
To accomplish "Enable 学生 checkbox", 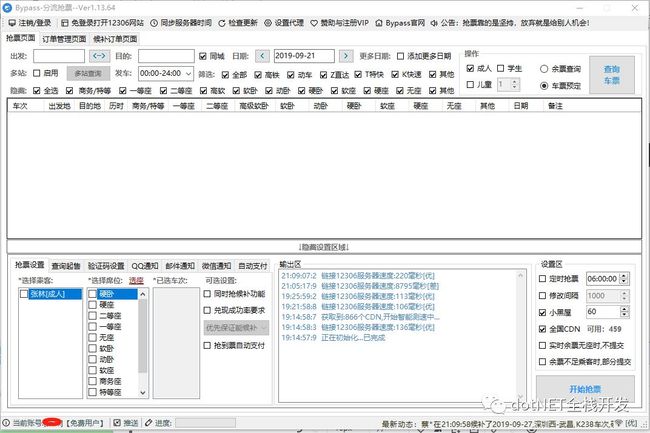I will (x=501, y=68).
